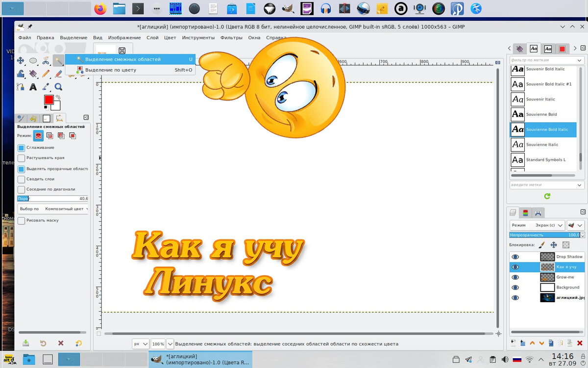Image resolution: width=588 pixels, height=368 pixels.
Task: Refresh the fonts list
Action: [x=547, y=196]
